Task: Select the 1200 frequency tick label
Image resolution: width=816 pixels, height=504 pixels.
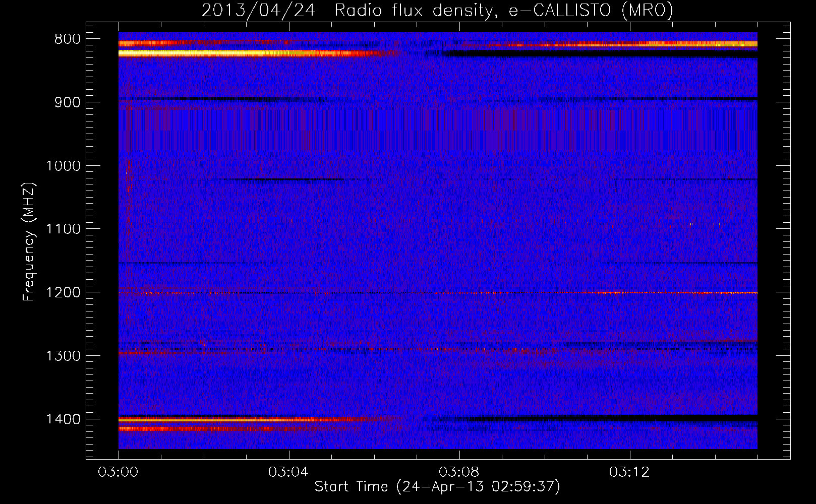Action: (63, 293)
